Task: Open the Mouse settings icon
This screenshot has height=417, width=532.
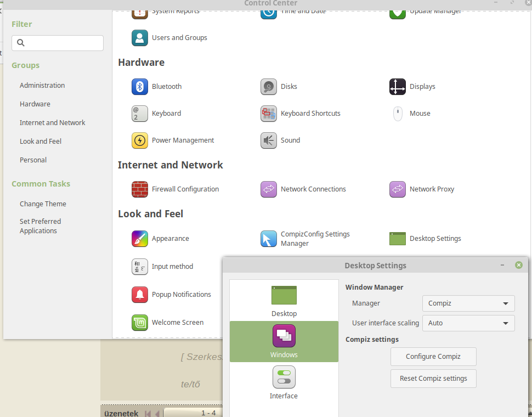Action: pos(397,114)
